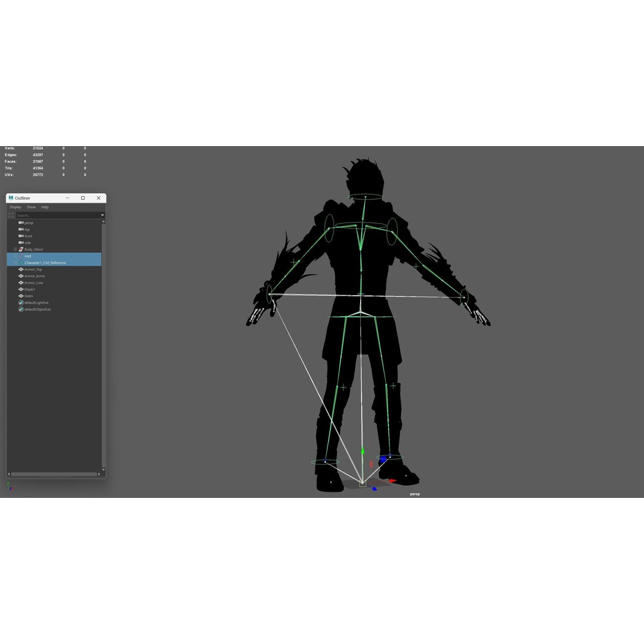Click the root joint icon
The image size is (644, 644).
(21, 256)
